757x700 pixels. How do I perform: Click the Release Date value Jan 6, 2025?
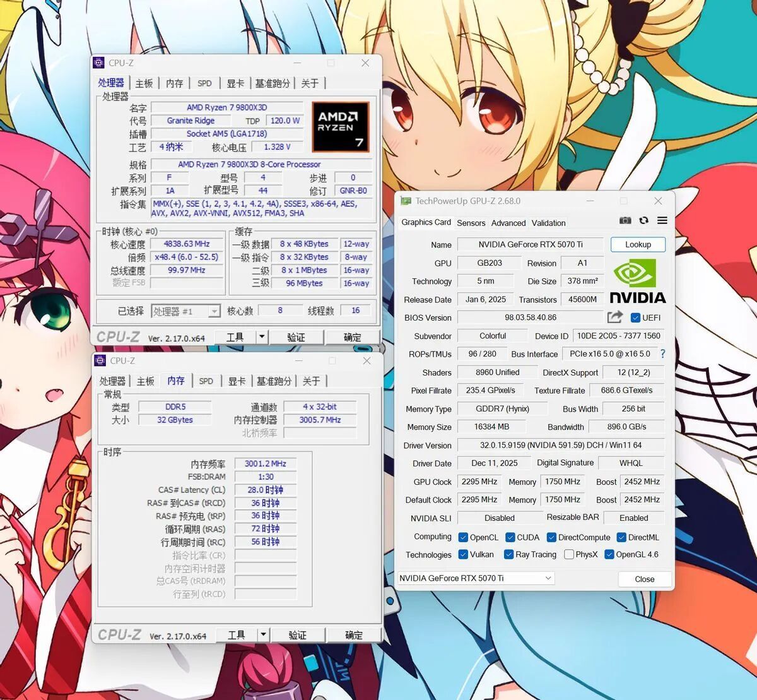[486, 299]
